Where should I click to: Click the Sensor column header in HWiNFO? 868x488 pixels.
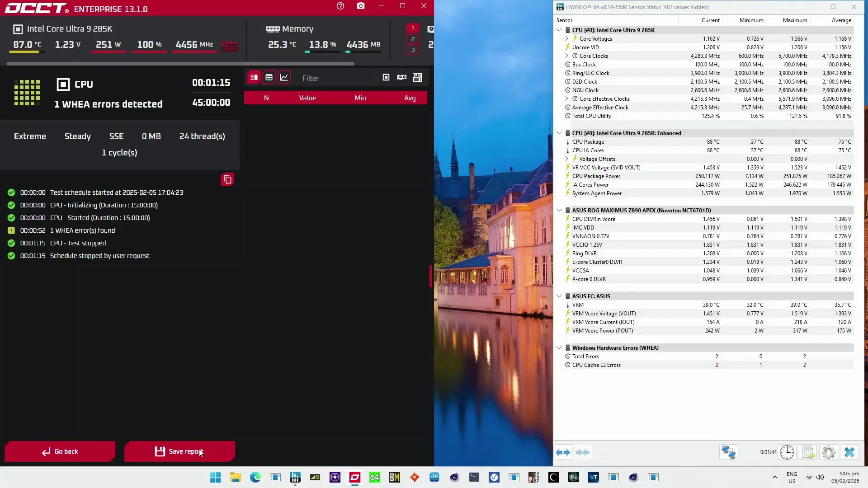pyautogui.click(x=616, y=20)
